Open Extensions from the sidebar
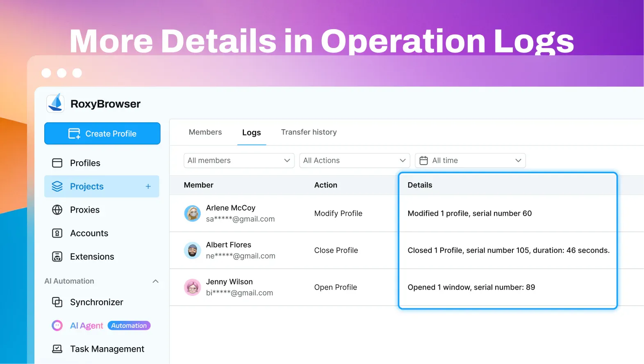 point(102,256)
